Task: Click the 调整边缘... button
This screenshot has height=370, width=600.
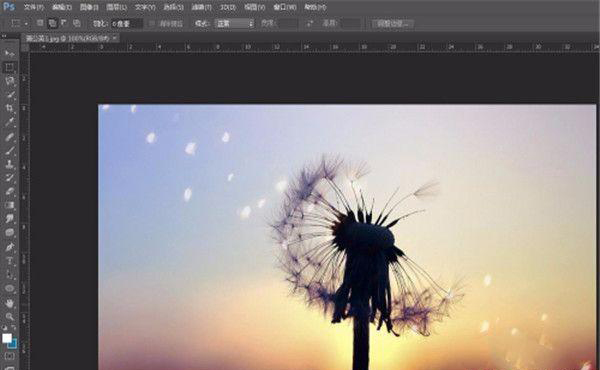Action: pyautogui.click(x=393, y=24)
